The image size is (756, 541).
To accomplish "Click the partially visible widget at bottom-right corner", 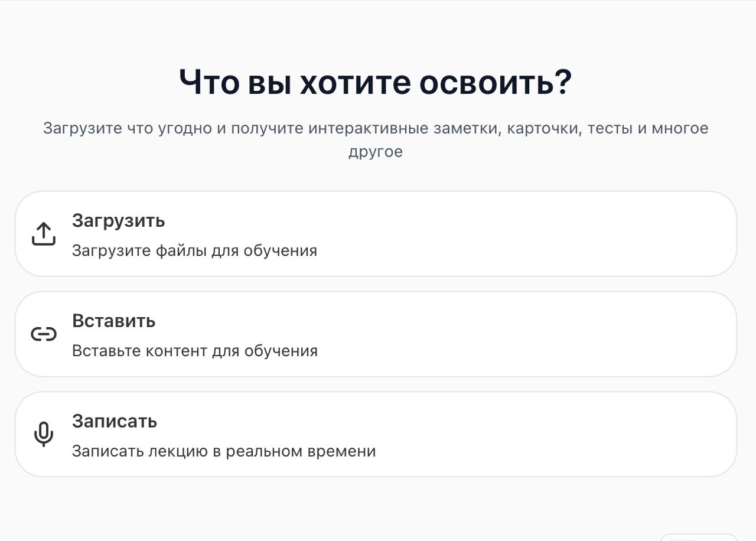I will [x=698, y=537].
